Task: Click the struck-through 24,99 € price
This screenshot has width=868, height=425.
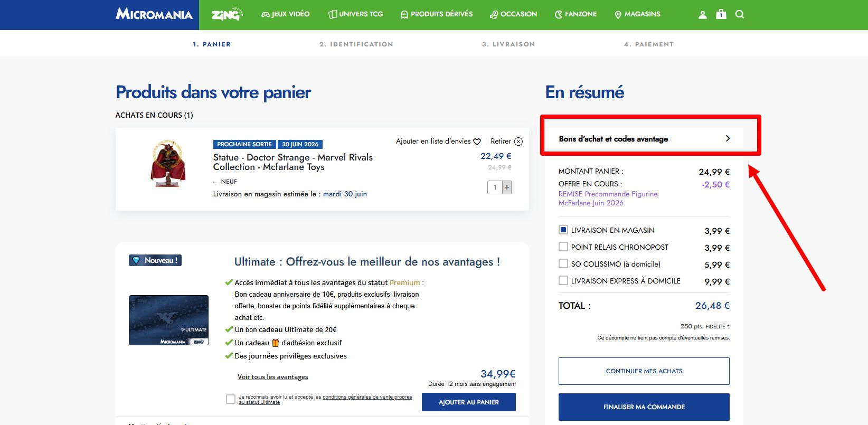Action: tap(499, 167)
